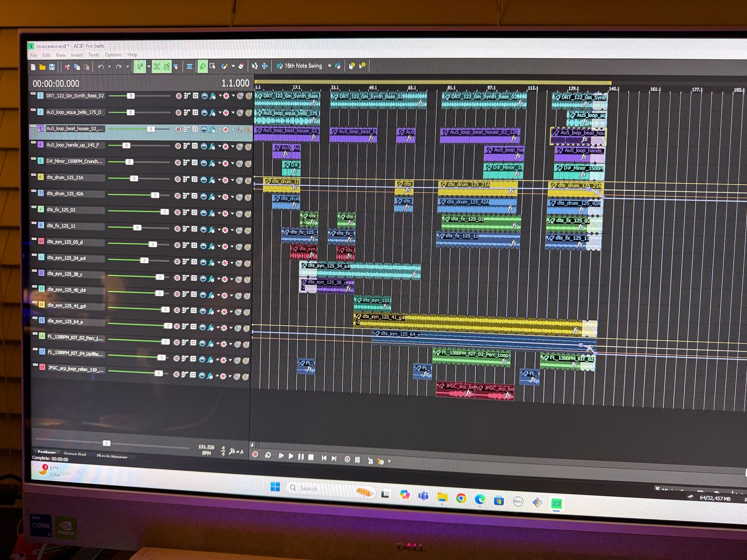Arm the Au5_loop_hands_up_145_F track for record
This screenshot has height=560, width=747.
178,146
